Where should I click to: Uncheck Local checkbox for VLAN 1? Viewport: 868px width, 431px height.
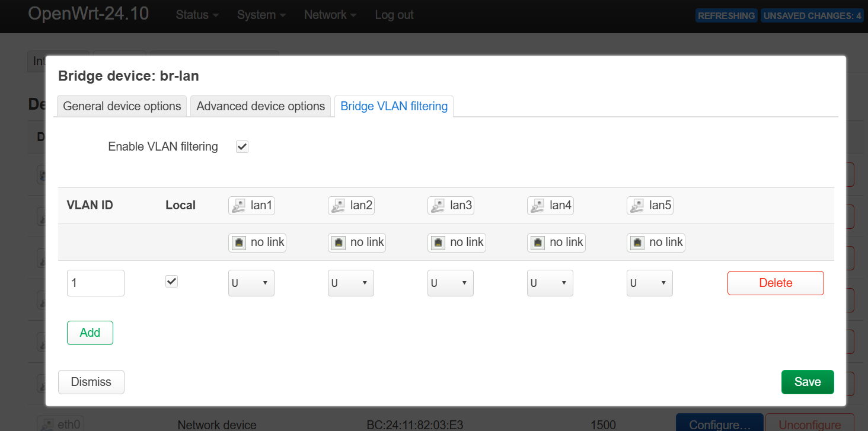point(171,282)
